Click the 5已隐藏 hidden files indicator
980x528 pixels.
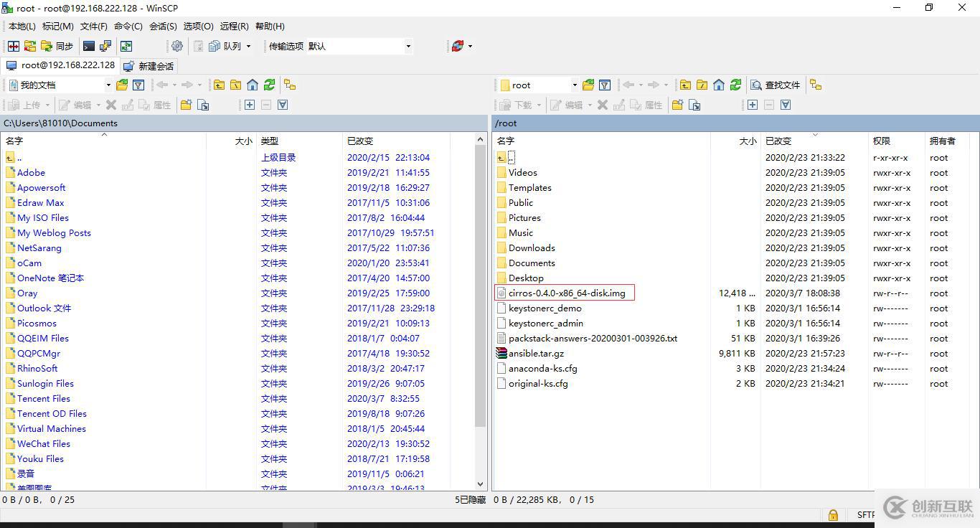coord(471,500)
